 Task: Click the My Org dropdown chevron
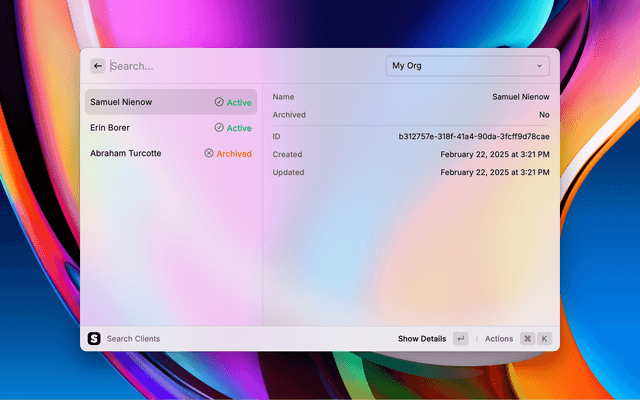pyautogui.click(x=540, y=66)
